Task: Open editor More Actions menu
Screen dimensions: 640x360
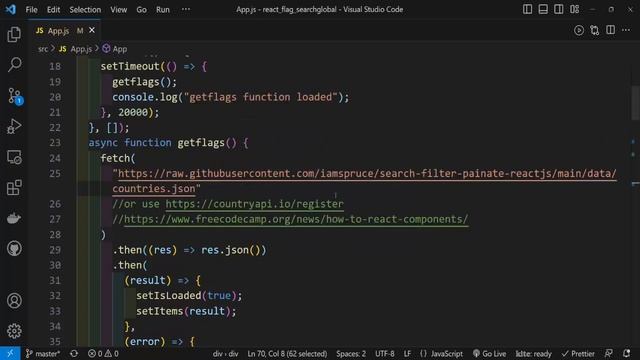Action: pos(626,30)
